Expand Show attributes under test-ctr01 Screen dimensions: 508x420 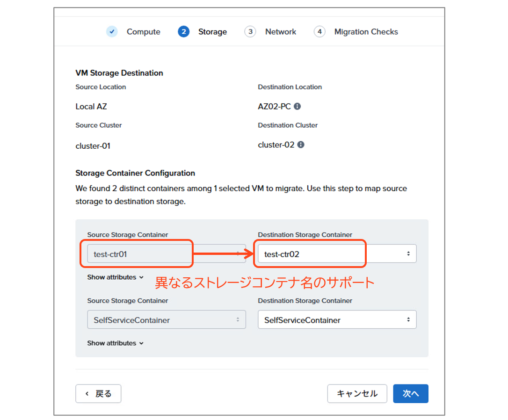coord(115,277)
